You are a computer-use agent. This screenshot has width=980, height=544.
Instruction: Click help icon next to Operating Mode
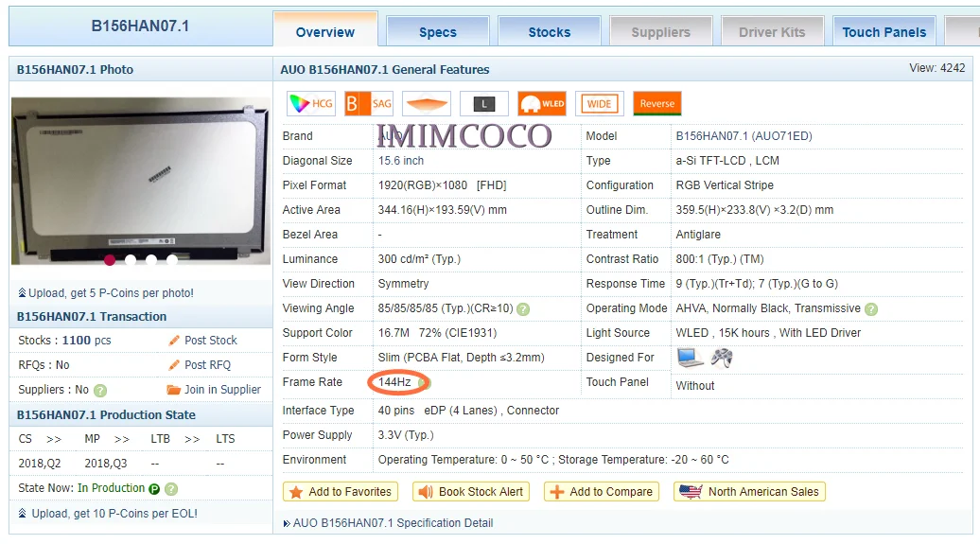coord(871,308)
